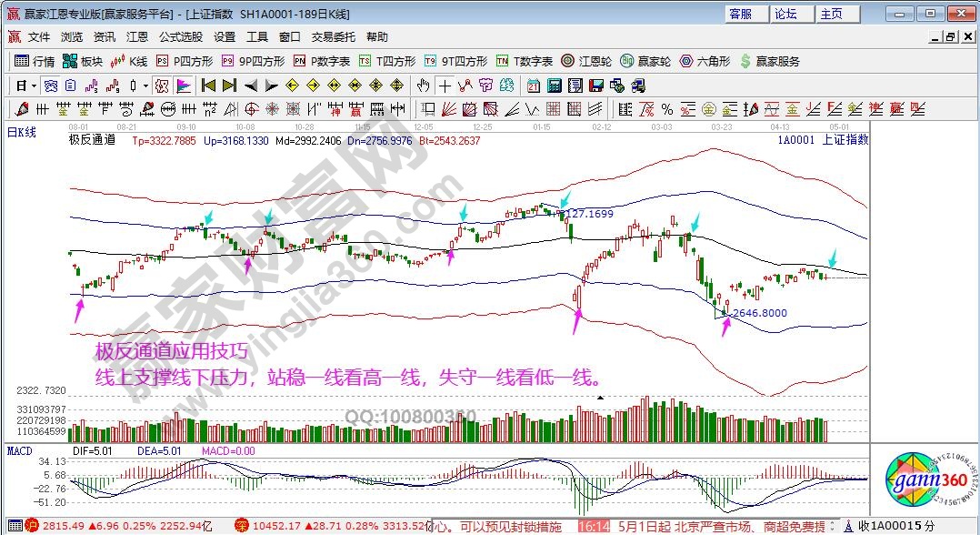This screenshot has height=535, width=980.
Task: Open P四方形 square chart tool
Action: 185,61
